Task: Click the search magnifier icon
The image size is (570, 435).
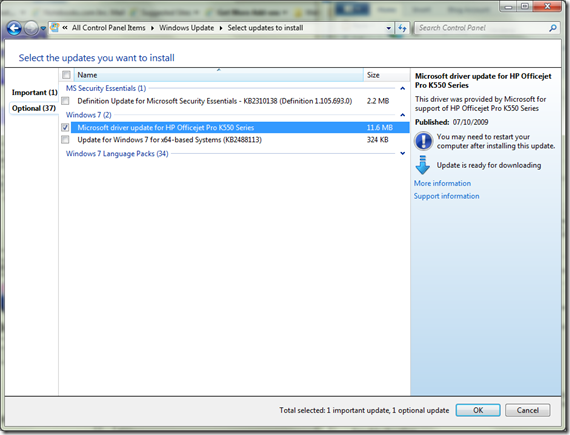Action: pos(553,28)
